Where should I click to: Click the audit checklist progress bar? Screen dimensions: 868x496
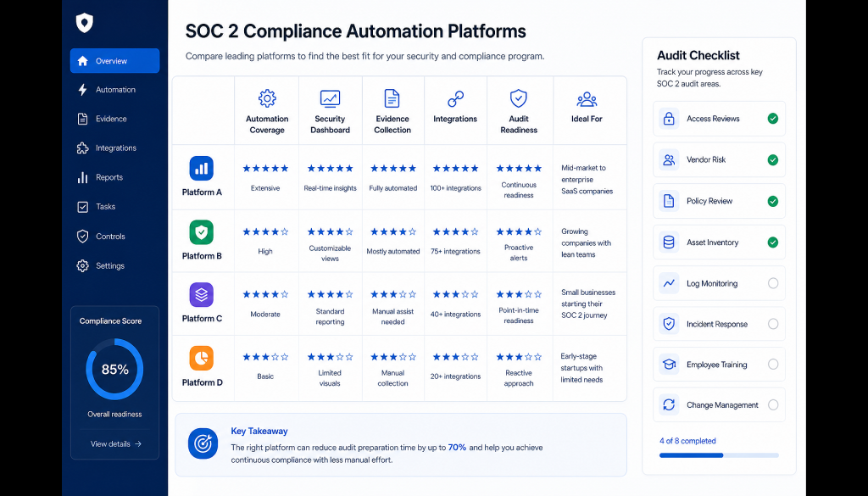[x=719, y=455]
